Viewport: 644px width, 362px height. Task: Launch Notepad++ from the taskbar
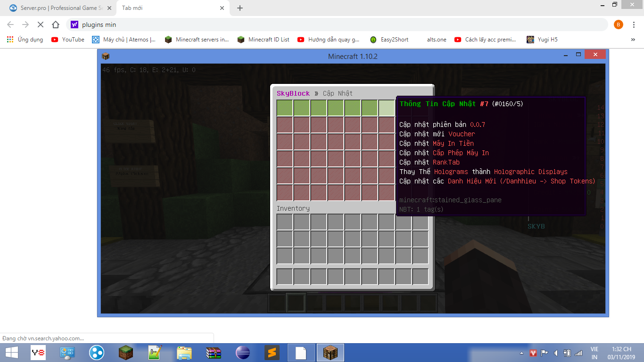click(155, 353)
